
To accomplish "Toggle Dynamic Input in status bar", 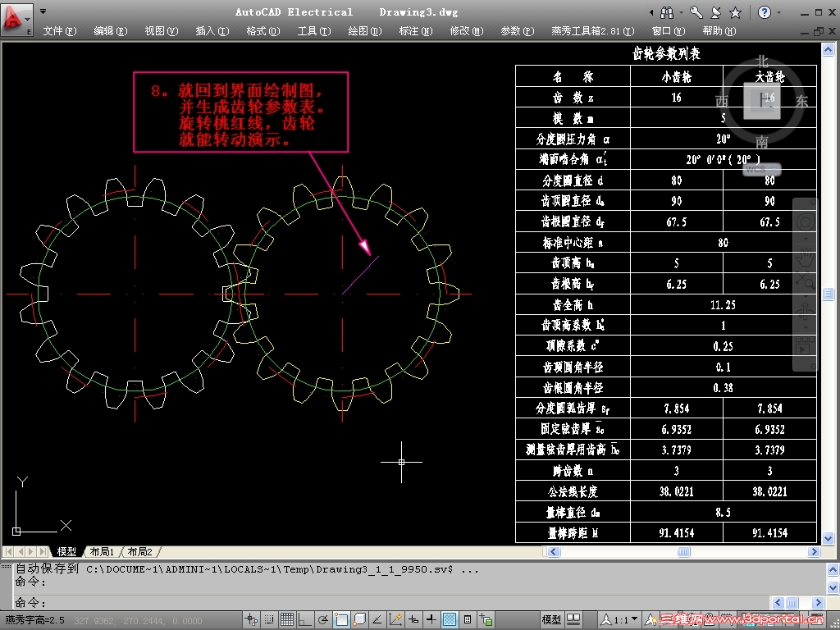I will pyautogui.click(x=413, y=620).
